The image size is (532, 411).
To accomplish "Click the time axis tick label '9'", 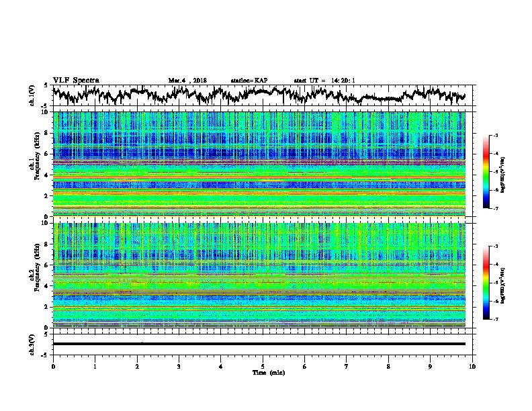I will pyautogui.click(x=430, y=367).
